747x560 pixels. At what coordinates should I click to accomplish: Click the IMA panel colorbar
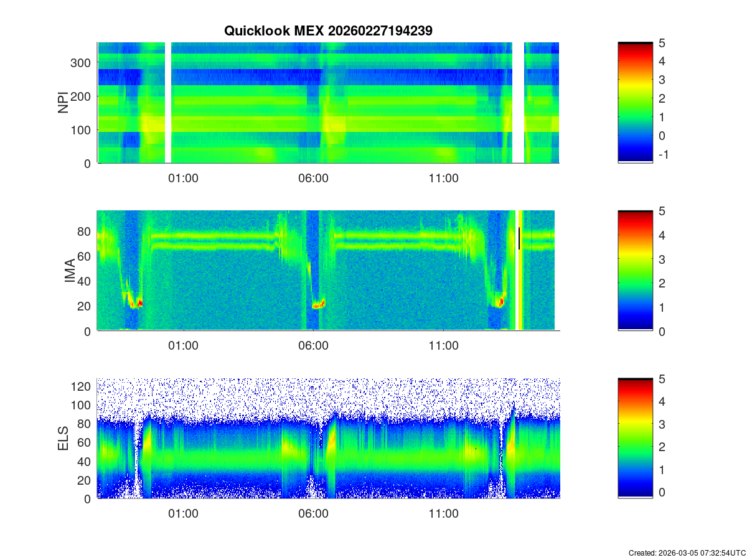pos(635,271)
